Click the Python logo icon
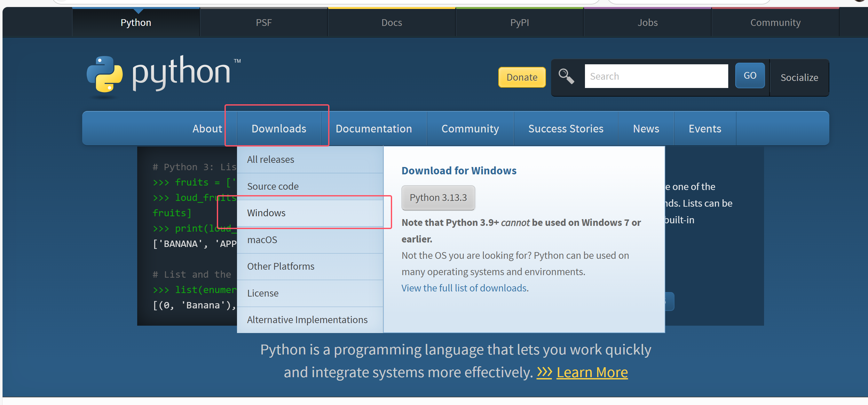 pyautogui.click(x=105, y=74)
